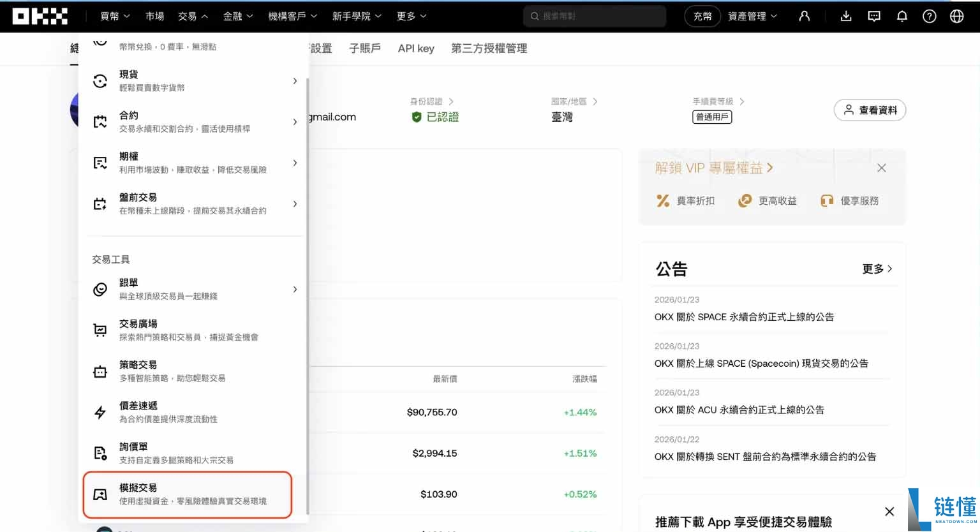Click the 交易廣場 icon
Viewport: 980px width, 532px height.
coord(100,330)
